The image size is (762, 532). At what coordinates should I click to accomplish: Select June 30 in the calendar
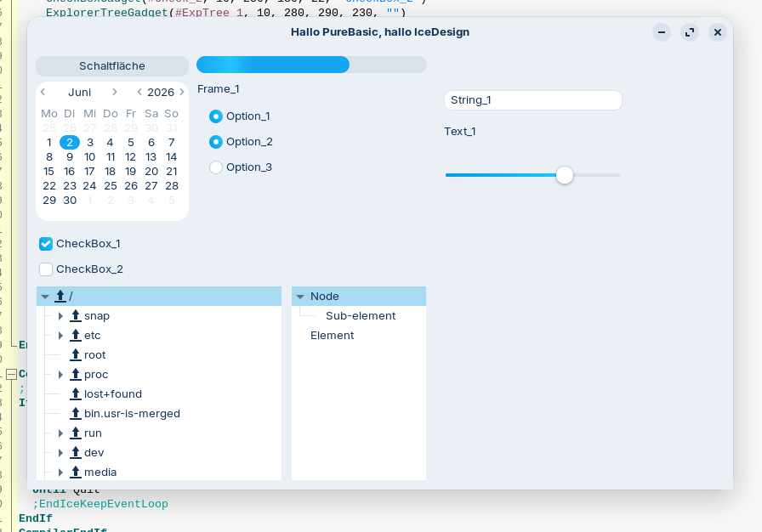70,201
